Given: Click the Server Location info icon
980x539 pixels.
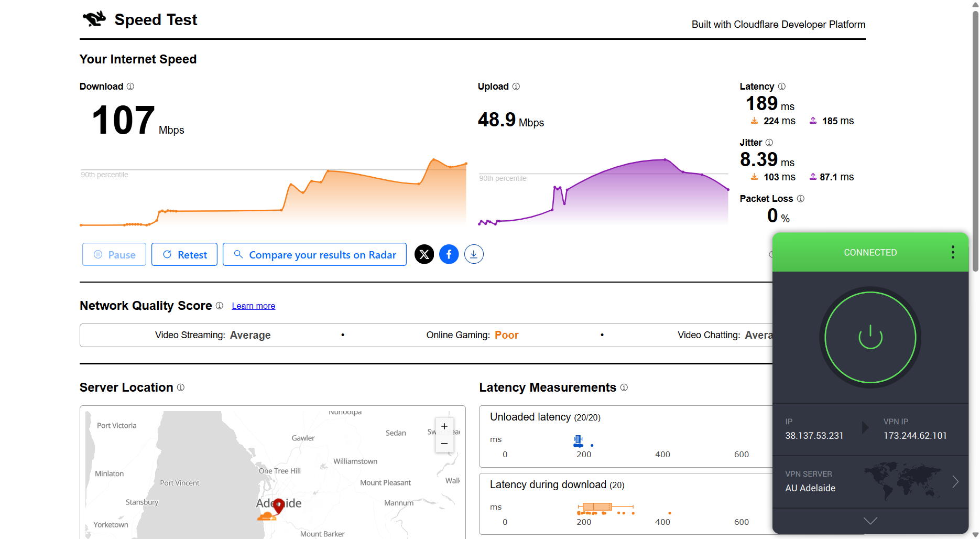Looking at the screenshot, I should pos(181,387).
